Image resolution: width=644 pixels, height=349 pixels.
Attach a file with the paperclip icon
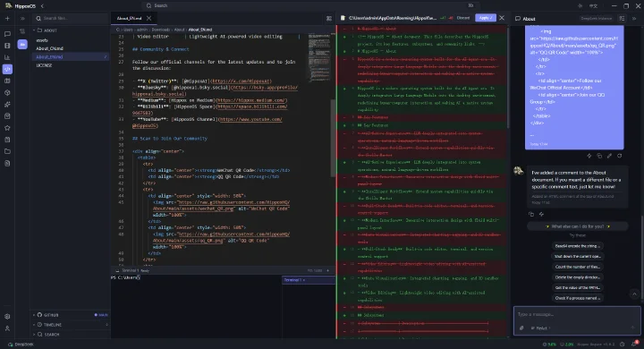[521, 328]
